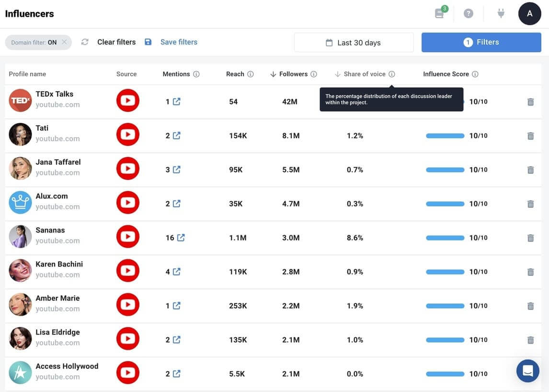
Task: Open the Last 30 days date picker
Action: [354, 43]
